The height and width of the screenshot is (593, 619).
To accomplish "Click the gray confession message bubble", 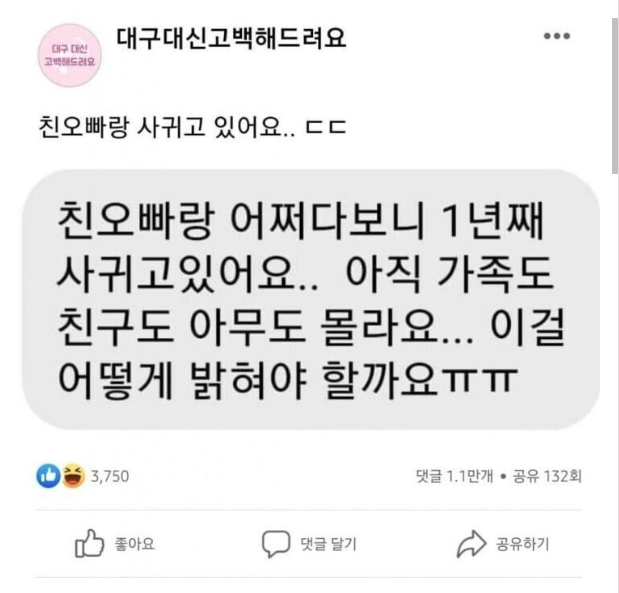I will point(311,300).
